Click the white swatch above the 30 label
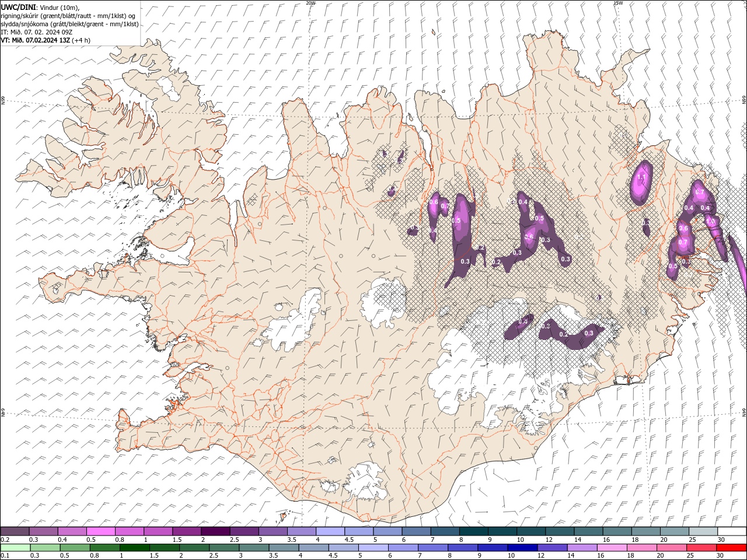747x560 pixels. click(731, 531)
